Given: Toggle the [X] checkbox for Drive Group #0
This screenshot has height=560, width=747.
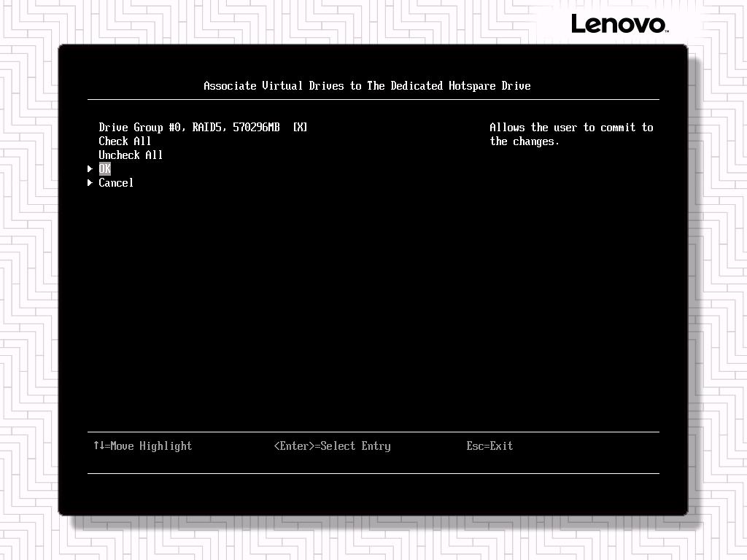Looking at the screenshot, I should click(300, 128).
